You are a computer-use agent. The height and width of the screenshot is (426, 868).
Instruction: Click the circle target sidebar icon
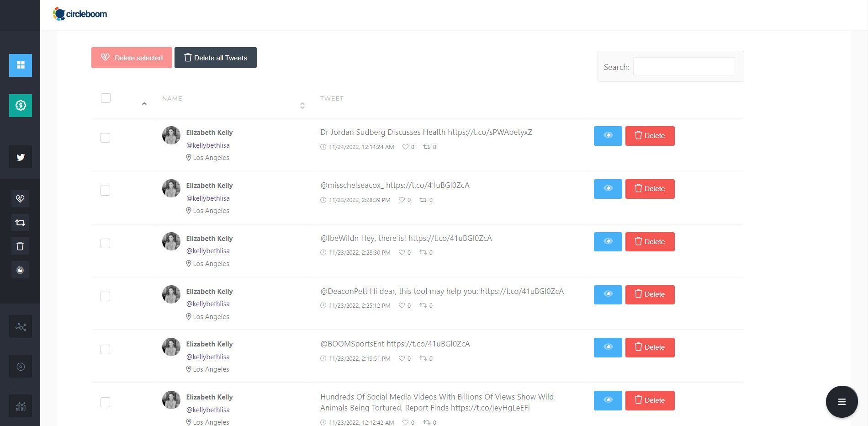pyautogui.click(x=21, y=367)
